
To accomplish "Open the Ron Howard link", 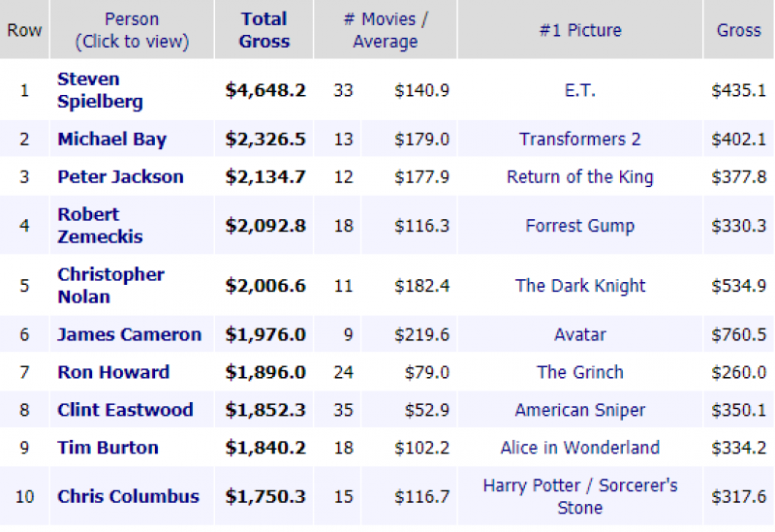I will click(113, 373).
